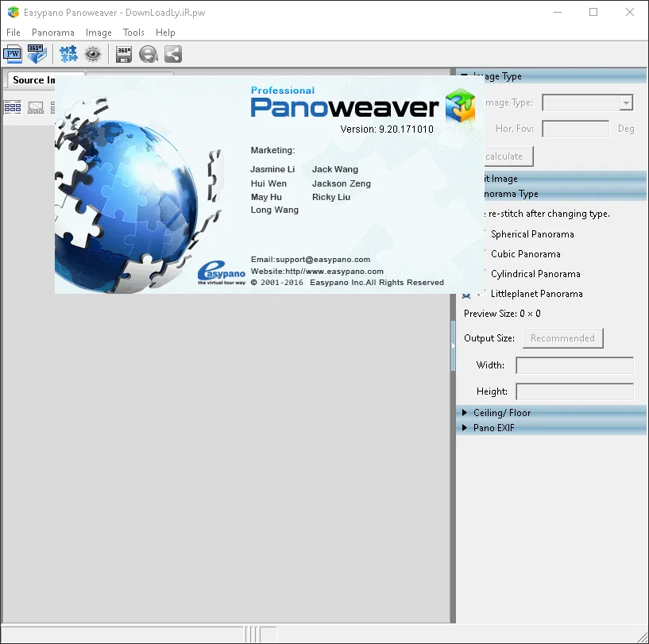Click the Preview Size: 0 × 0 label
Image resolution: width=649 pixels, height=644 pixels.
[502, 314]
